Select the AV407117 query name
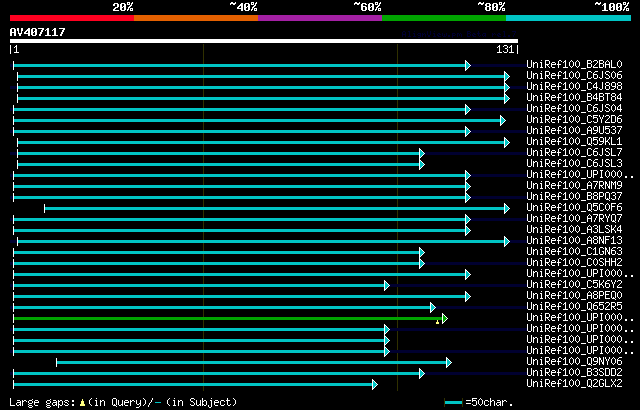The image size is (640, 410). pos(38,32)
